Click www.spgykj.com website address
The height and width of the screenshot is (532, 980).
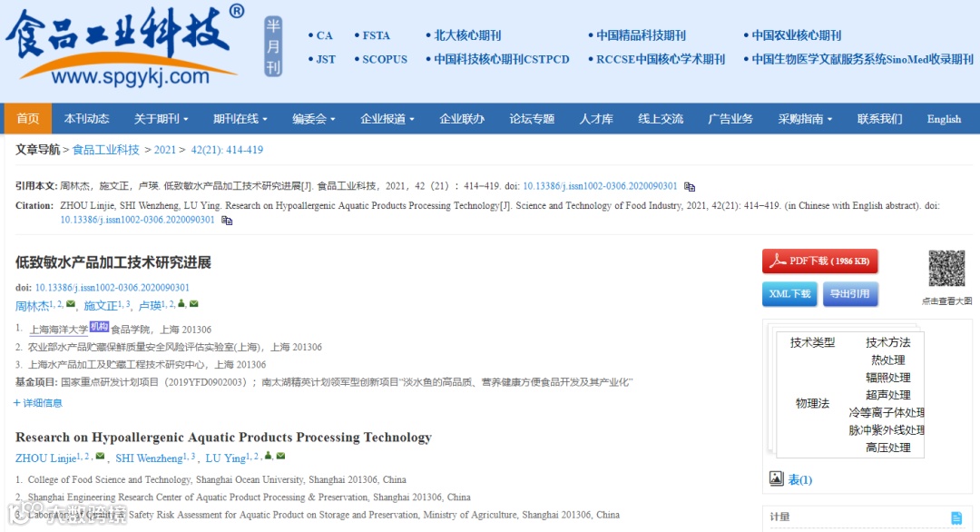pos(130,77)
